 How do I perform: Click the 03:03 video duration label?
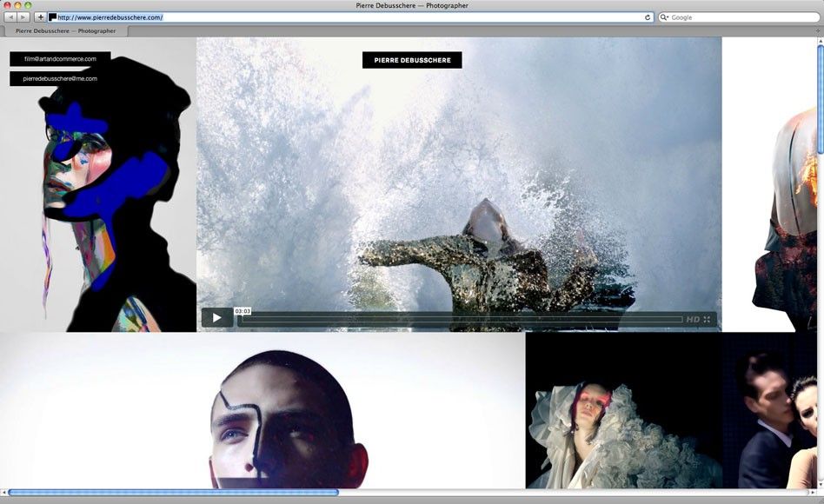click(243, 311)
